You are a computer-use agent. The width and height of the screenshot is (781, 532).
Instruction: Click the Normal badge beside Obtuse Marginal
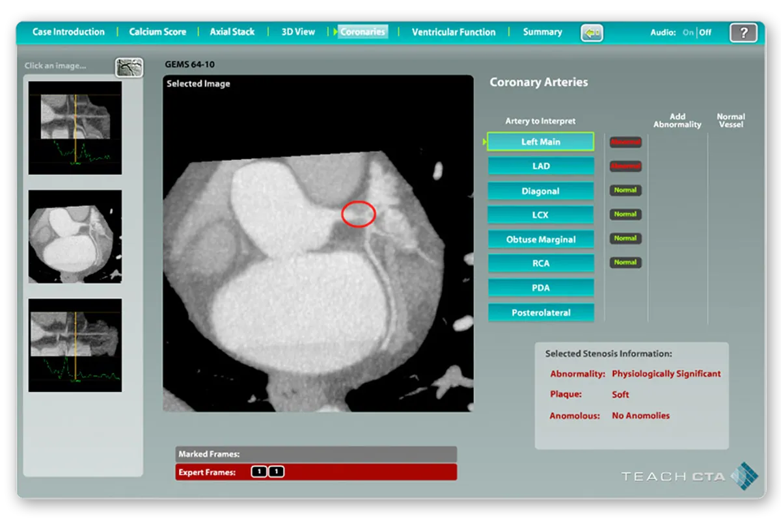coord(625,239)
